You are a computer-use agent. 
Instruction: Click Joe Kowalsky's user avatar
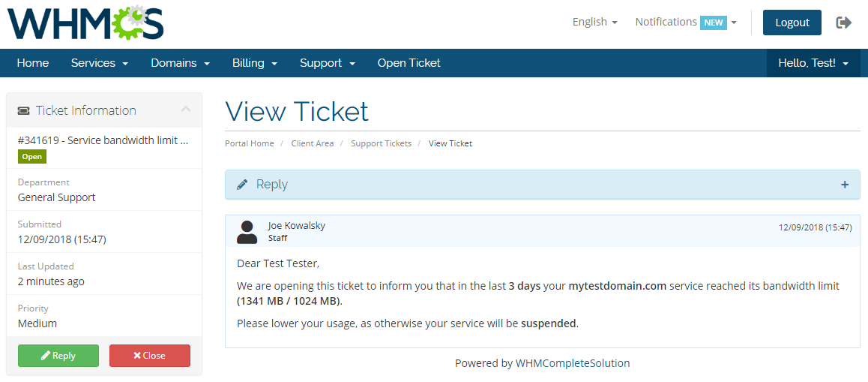tap(247, 231)
